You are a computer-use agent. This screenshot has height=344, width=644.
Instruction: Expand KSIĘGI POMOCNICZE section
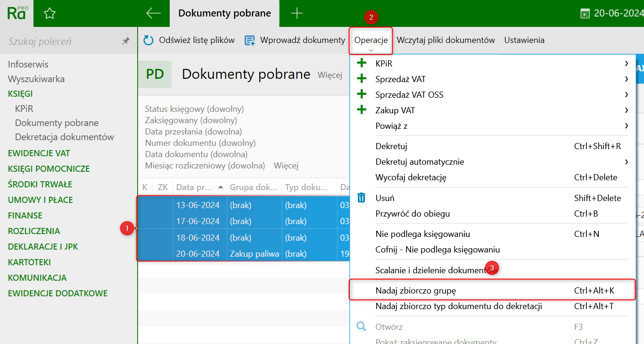(x=49, y=169)
